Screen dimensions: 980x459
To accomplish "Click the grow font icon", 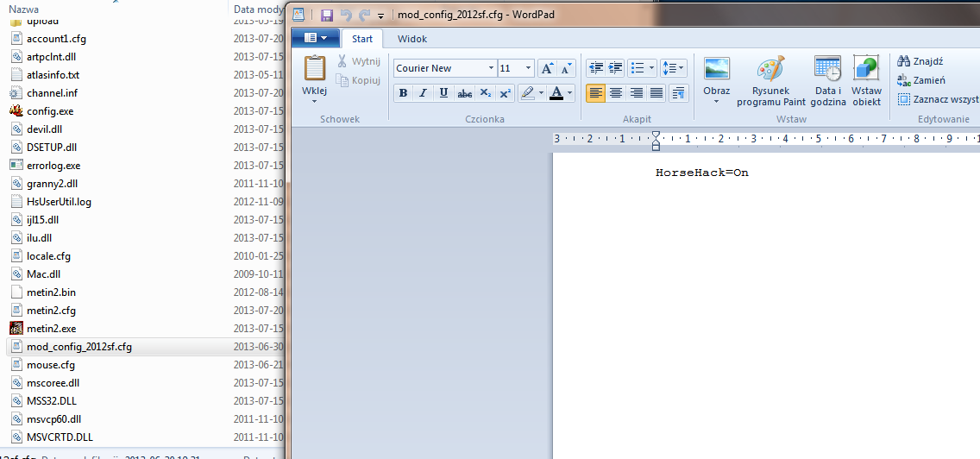I will [547, 68].
